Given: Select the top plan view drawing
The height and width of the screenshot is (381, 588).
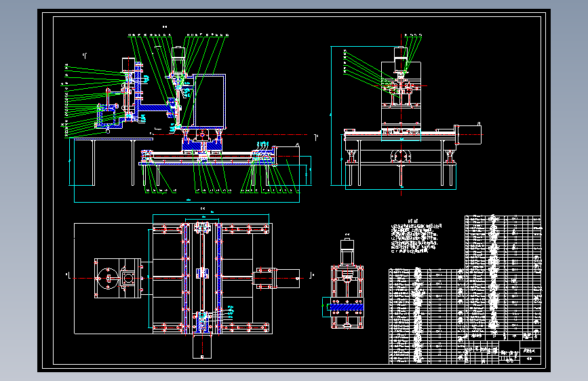Looking at the screenshot, I should [189, 285].
